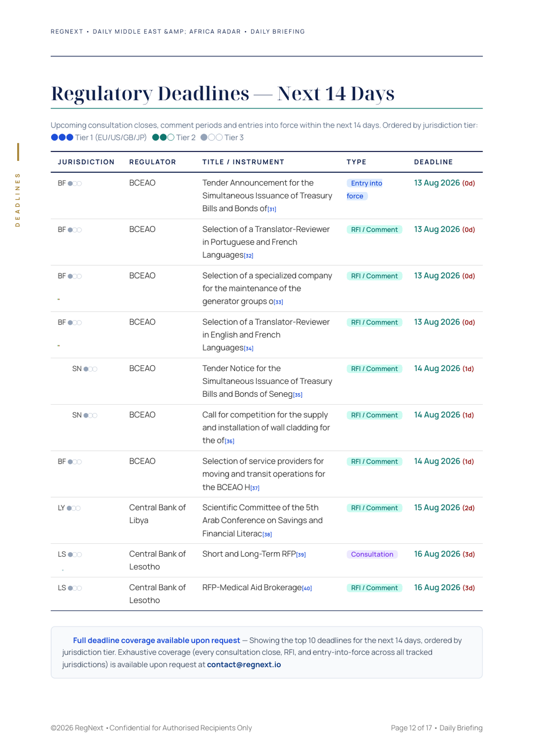Click the JURISDICTION column header

coord(86,162)
